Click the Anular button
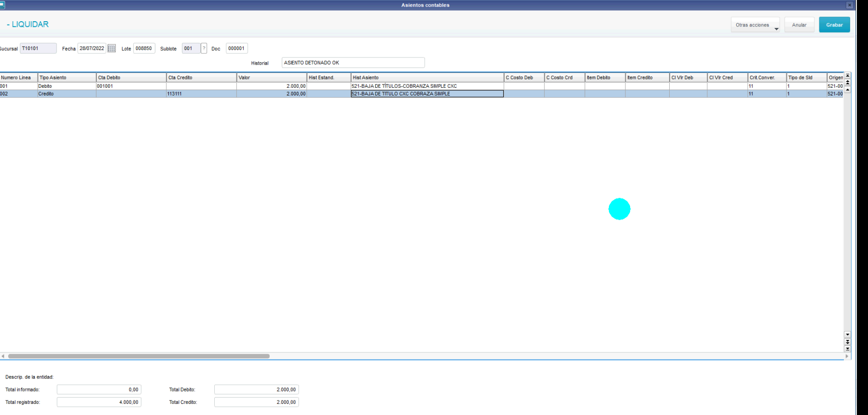This screenshot has width=868, height=415. pos(799,25)
